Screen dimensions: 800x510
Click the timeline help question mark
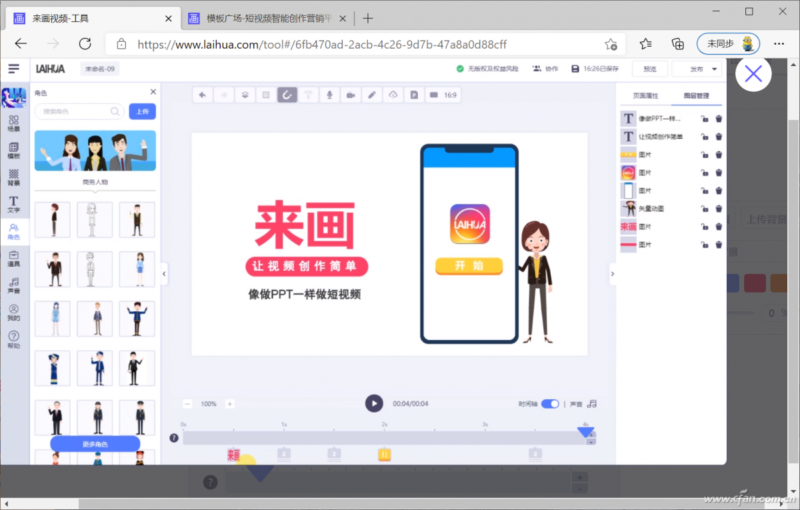tap(174, 438)
